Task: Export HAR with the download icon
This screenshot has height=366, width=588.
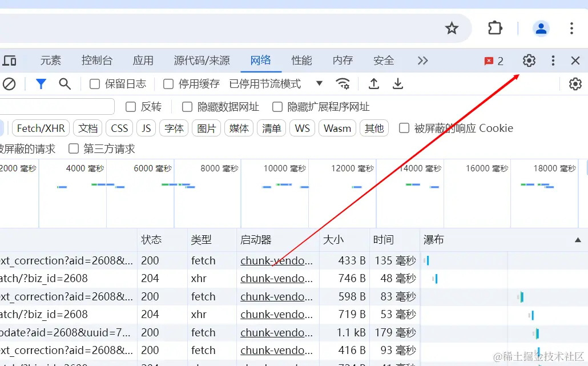Action: (x=397, y=83)
